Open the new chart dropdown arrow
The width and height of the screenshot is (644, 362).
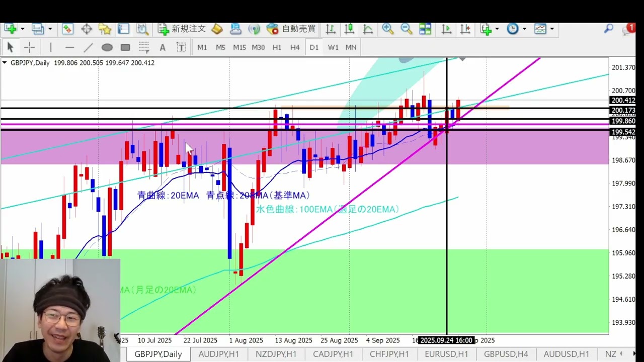coord(22,29)
